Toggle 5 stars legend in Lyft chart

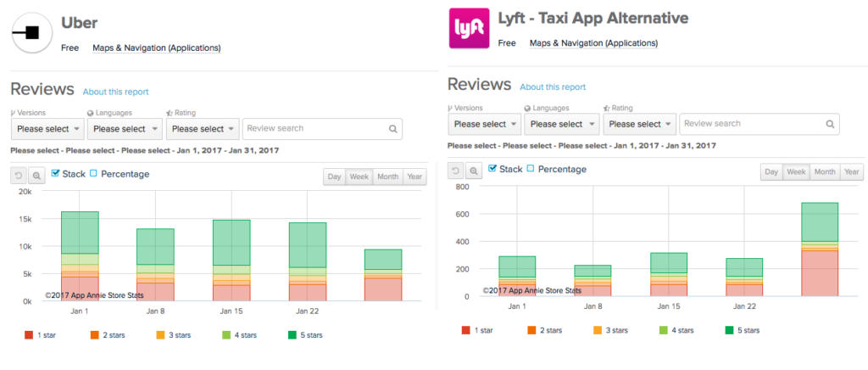click(x=743, y=330)
